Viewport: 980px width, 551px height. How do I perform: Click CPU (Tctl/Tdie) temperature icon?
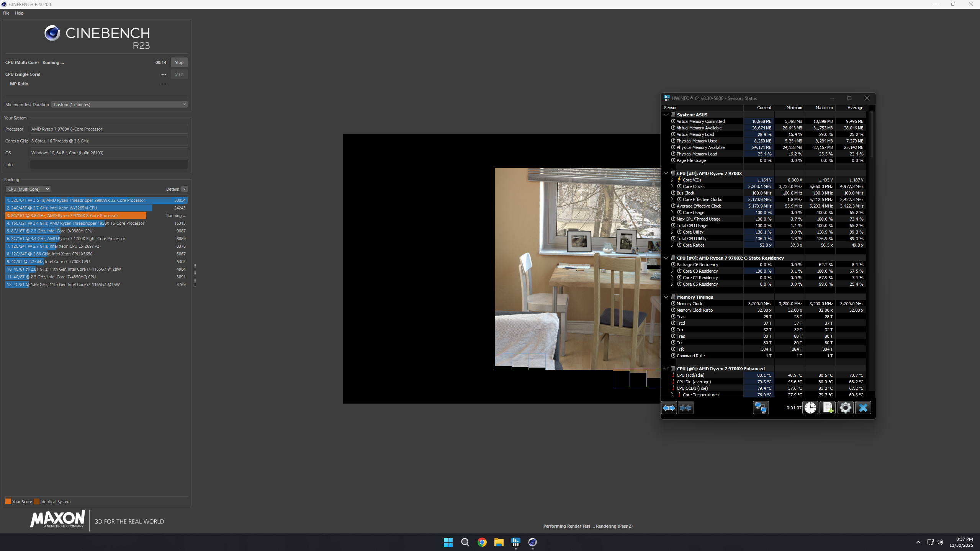click(x=673, y=375)
